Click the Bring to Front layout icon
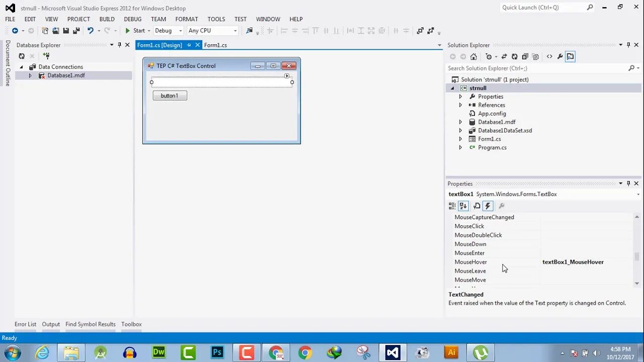 pos(420,31)
